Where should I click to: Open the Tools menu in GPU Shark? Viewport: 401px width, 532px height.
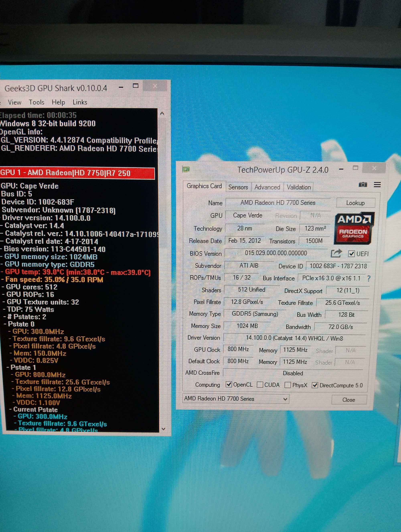click(36, 102)
